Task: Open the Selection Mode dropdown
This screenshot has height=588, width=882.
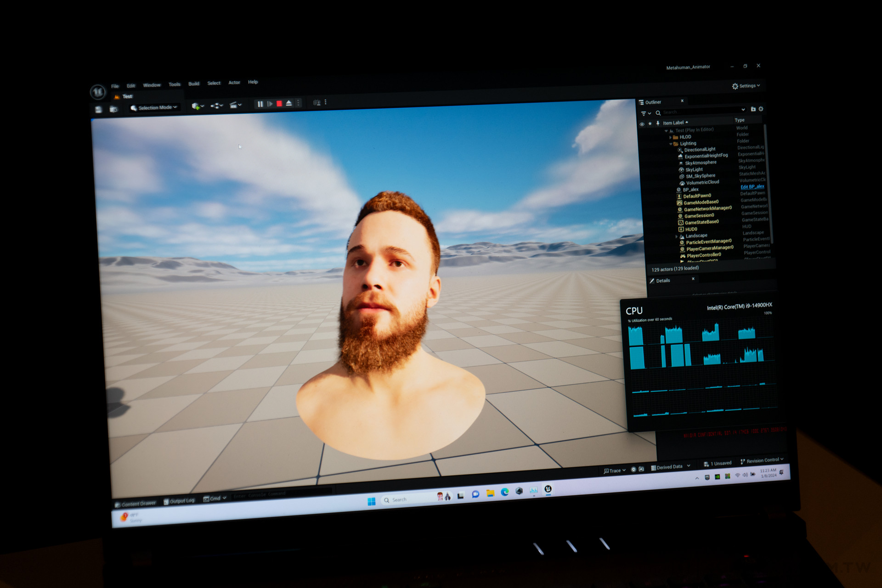Action: pyautogui.click(x=153, y=107)
